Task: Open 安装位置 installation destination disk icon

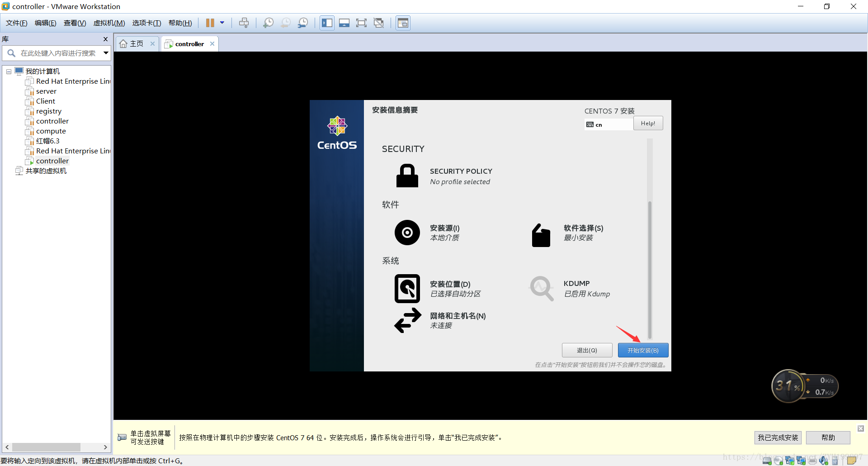Action: pyautogui.click(x=407, y=289)
